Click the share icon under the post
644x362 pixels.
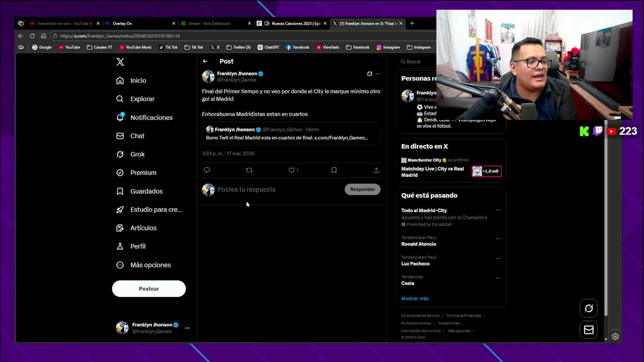[376, 170]
